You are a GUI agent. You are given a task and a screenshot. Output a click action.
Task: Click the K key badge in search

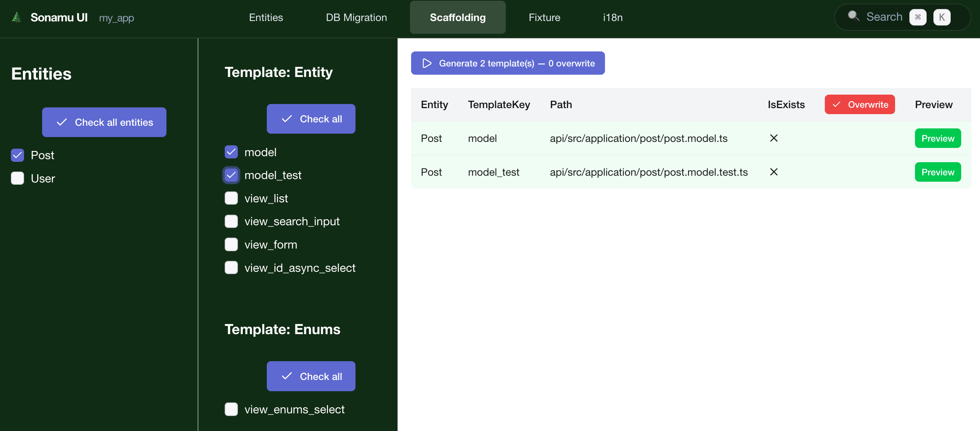942,17
